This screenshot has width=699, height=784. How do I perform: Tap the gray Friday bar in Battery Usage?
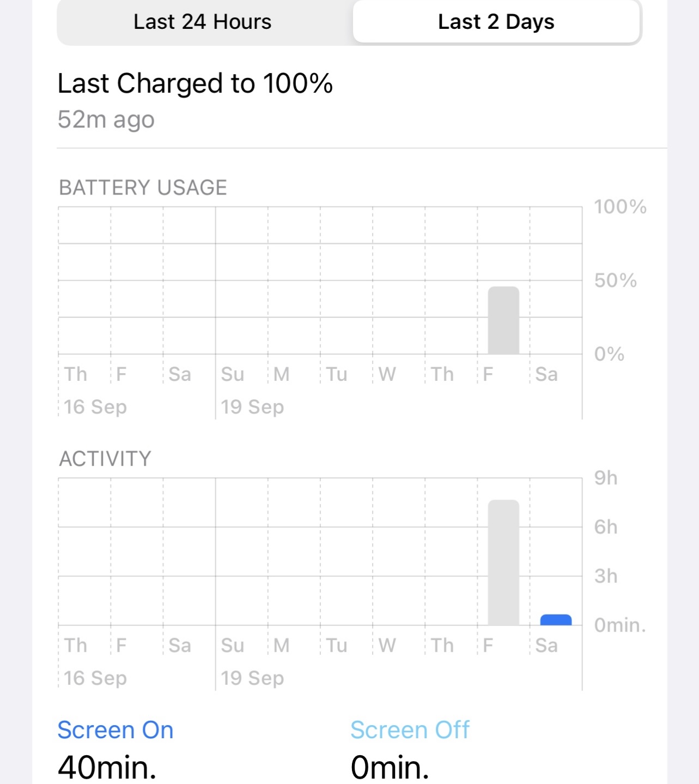click(x=503, y=320)
